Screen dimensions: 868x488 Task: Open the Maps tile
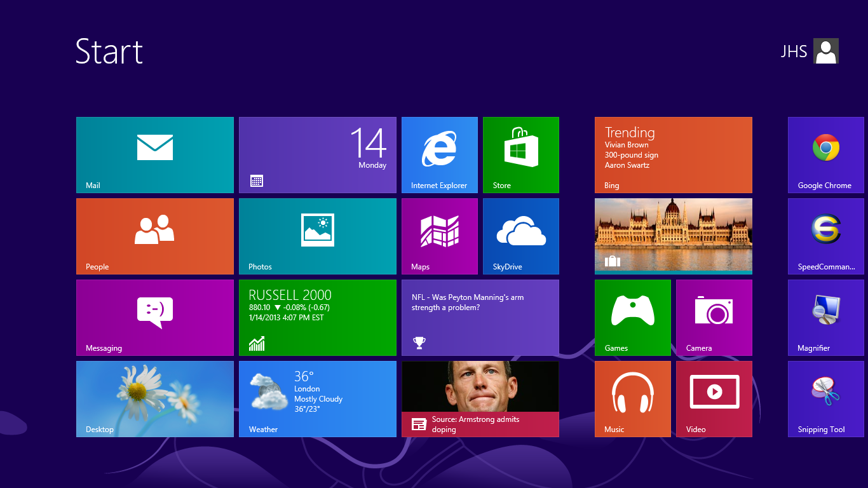coord(439,236)
